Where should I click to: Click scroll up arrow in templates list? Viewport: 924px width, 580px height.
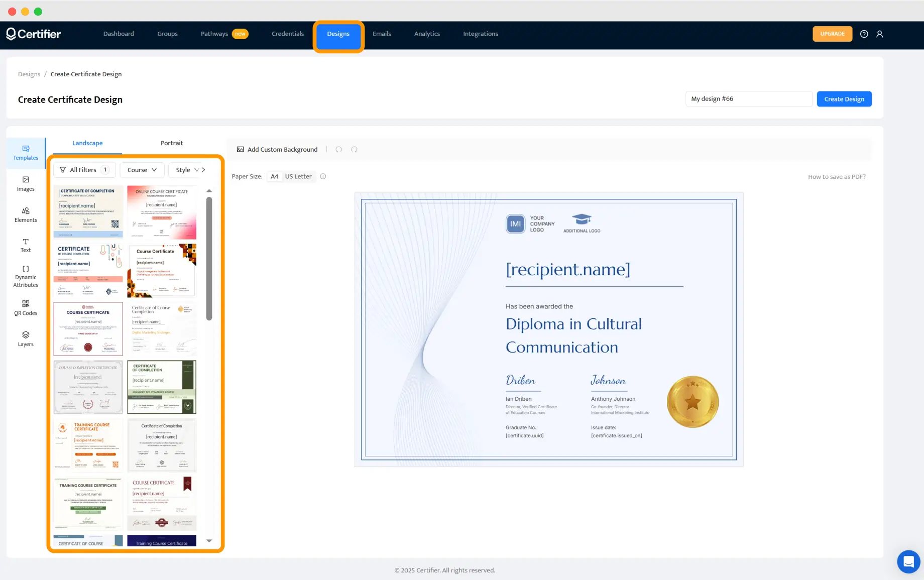209,191
